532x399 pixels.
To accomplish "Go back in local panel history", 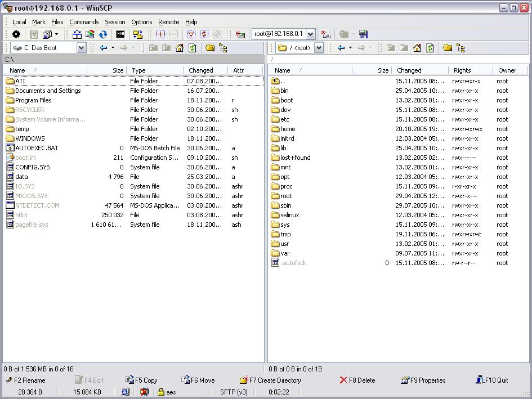I will click(104, 48).
